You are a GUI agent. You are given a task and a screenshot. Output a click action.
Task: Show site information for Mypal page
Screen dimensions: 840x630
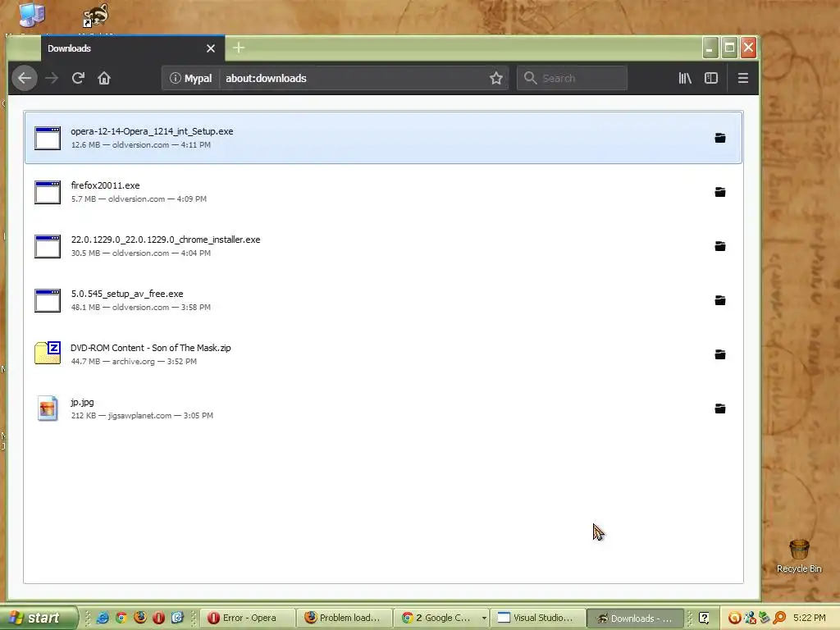click(190, 78)
